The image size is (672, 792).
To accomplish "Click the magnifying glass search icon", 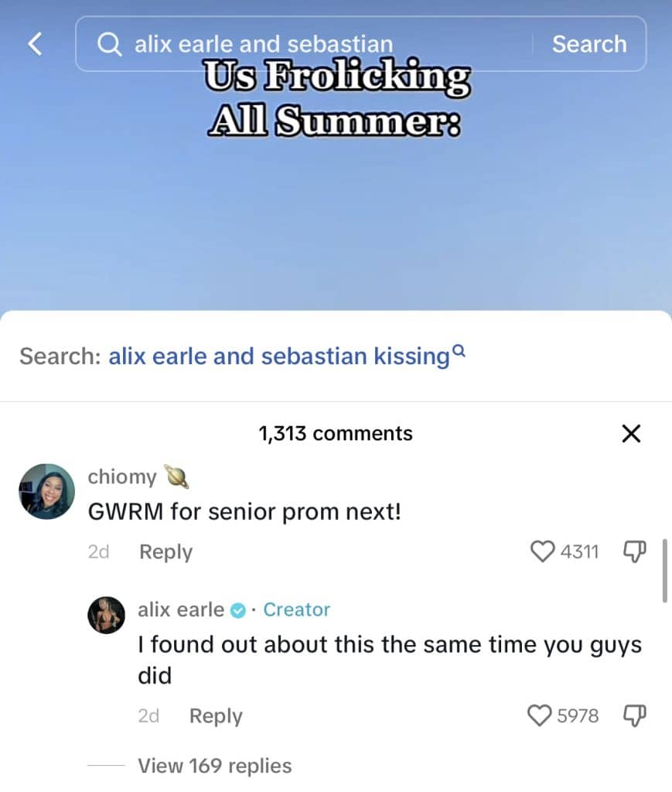I will pos(109,44).
